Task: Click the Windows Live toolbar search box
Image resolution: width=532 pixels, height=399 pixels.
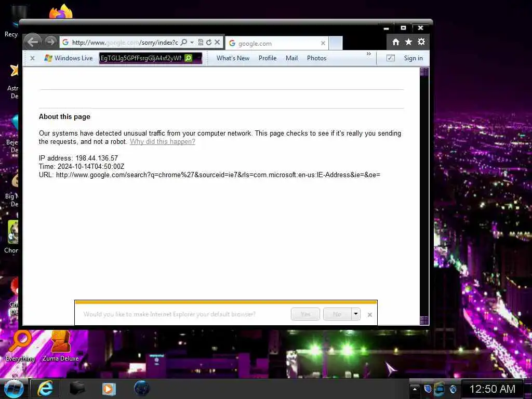Action: click(x=141, y=58)
